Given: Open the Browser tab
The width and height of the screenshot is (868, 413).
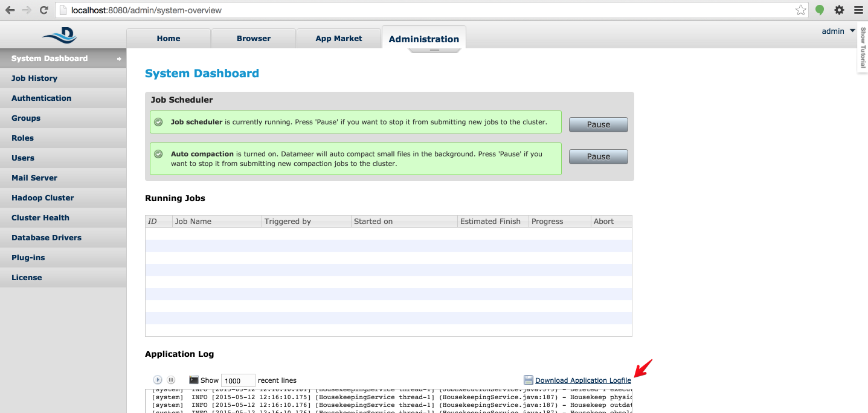Looking at the screenshot, I should [254, 38].
